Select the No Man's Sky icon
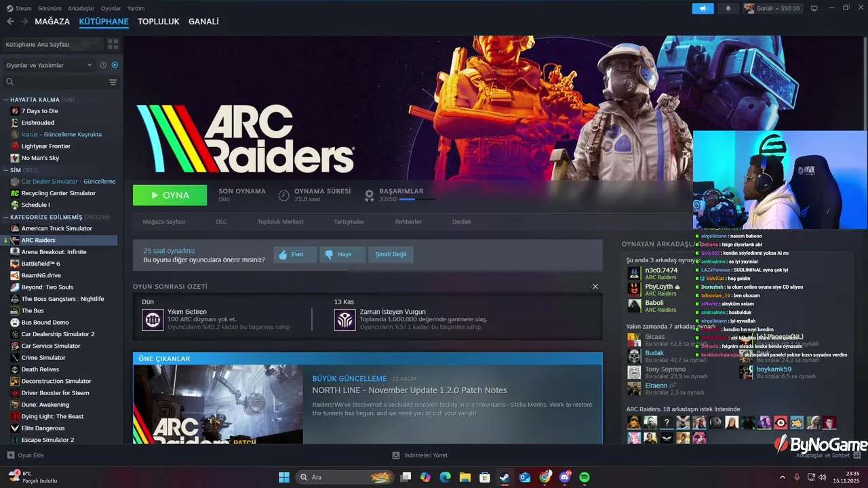 pyautogui.click(x=15, y=158)
